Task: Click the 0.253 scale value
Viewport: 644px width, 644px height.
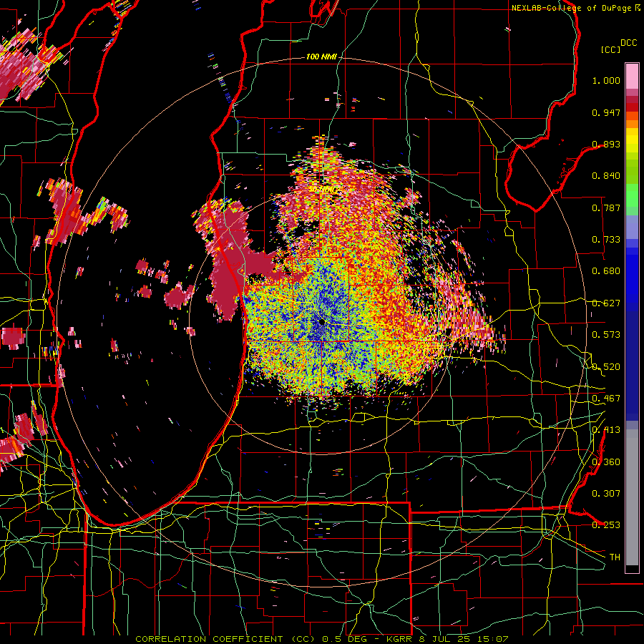Action: click(x=606, y=525)
